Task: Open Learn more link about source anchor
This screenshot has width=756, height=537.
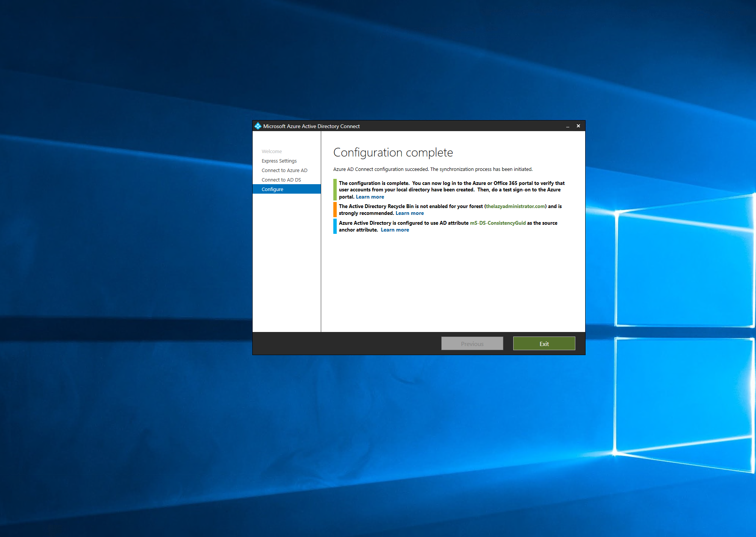Action: click(395, 230)
